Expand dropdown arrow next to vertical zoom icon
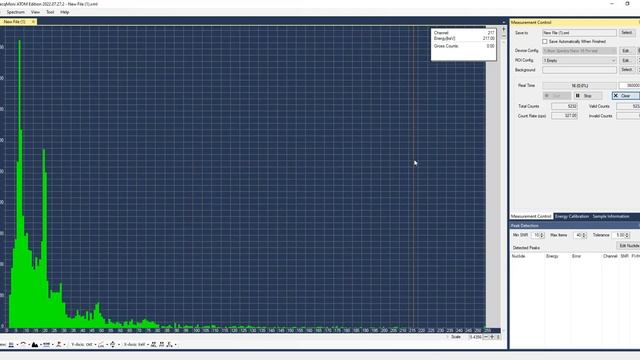Image resolution: width=640 pixels, height=360 pixels. (118, 345)
